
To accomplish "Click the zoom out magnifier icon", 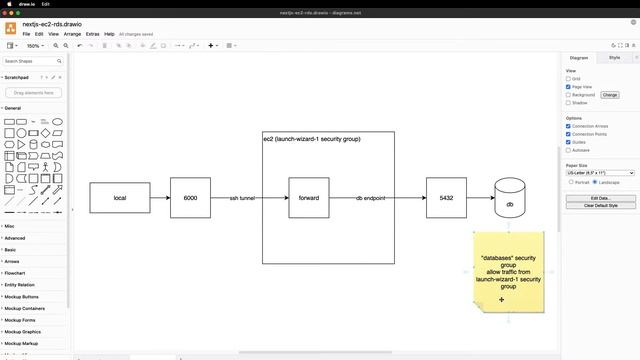I will pyautogui.click(x=66, y=46).
